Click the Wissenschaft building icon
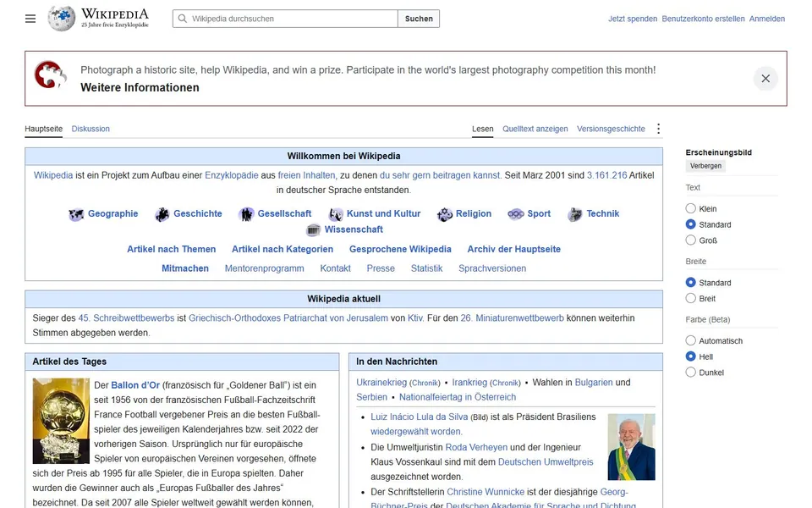The image size is (812, 508). pyautogui.click(x=313, y=229)
